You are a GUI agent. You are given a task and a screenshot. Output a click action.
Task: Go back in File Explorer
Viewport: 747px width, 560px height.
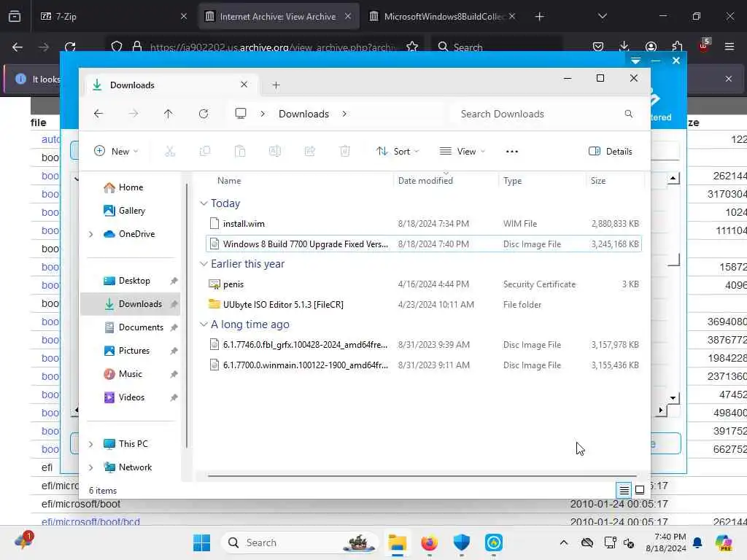point(98,114)
